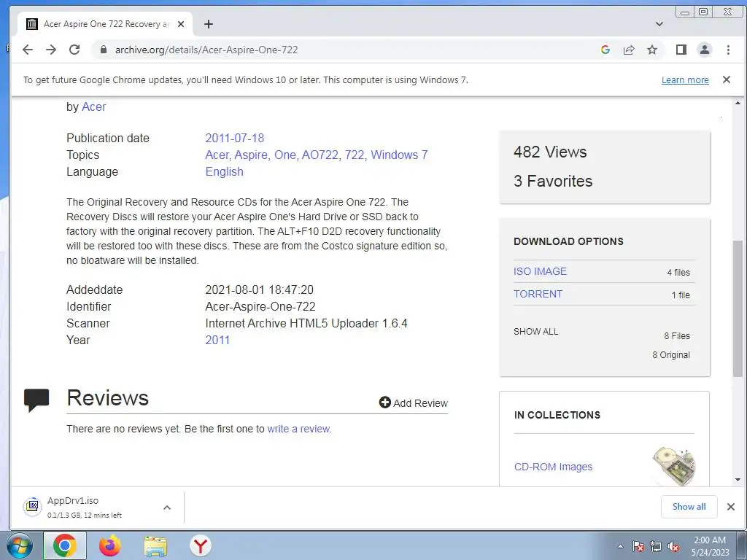Click the Google icon in address bar
Image resolution: width=747 pixels, height=560 pixels.
click(x=605, y=50)
